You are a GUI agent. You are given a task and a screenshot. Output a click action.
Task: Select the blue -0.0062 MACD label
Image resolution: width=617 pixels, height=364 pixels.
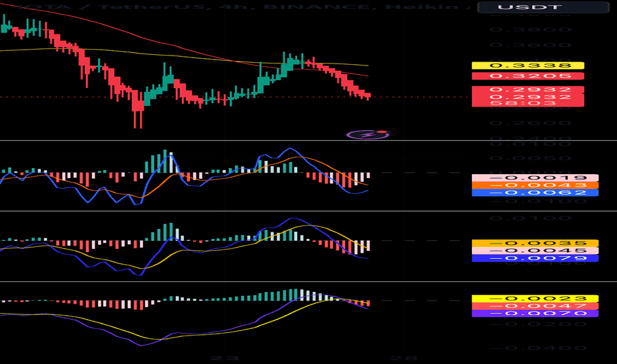pos(535,193)
